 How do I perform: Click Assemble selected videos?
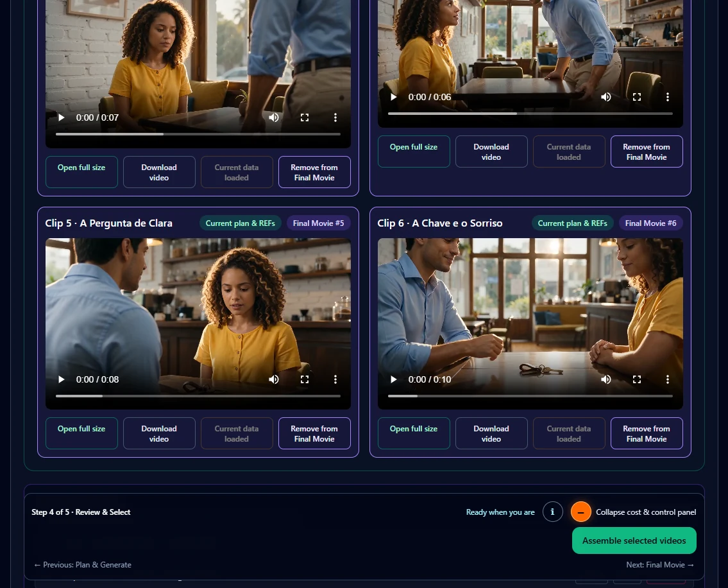tap(634, 540)
